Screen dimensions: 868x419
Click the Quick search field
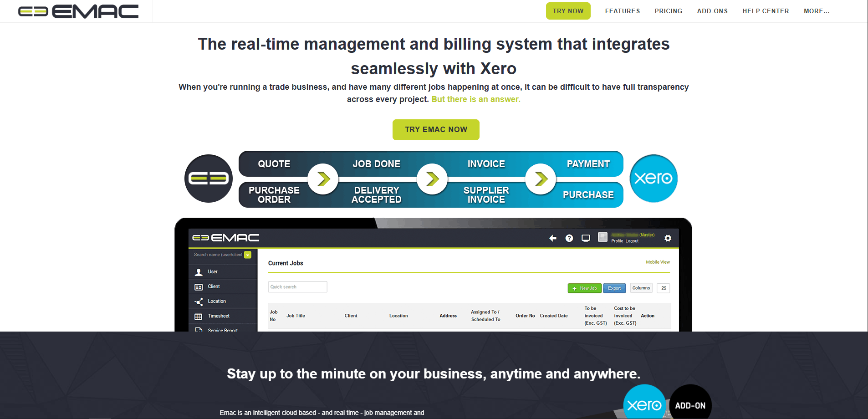298,287
